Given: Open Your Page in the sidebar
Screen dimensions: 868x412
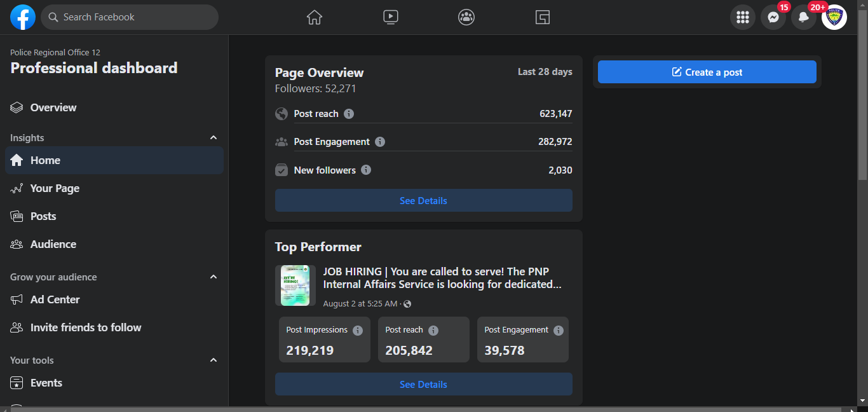Looking at the screenshot, I should pos(55,188).
